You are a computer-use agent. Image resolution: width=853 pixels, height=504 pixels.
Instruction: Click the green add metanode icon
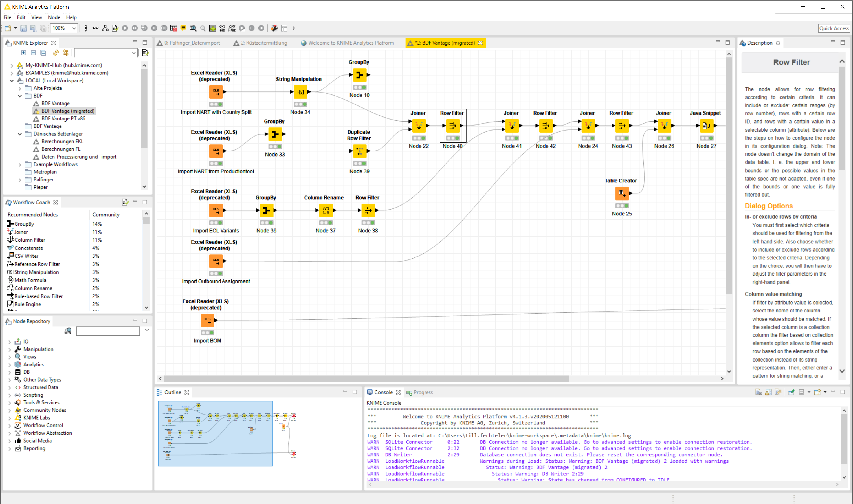click(x=213, y=28)
